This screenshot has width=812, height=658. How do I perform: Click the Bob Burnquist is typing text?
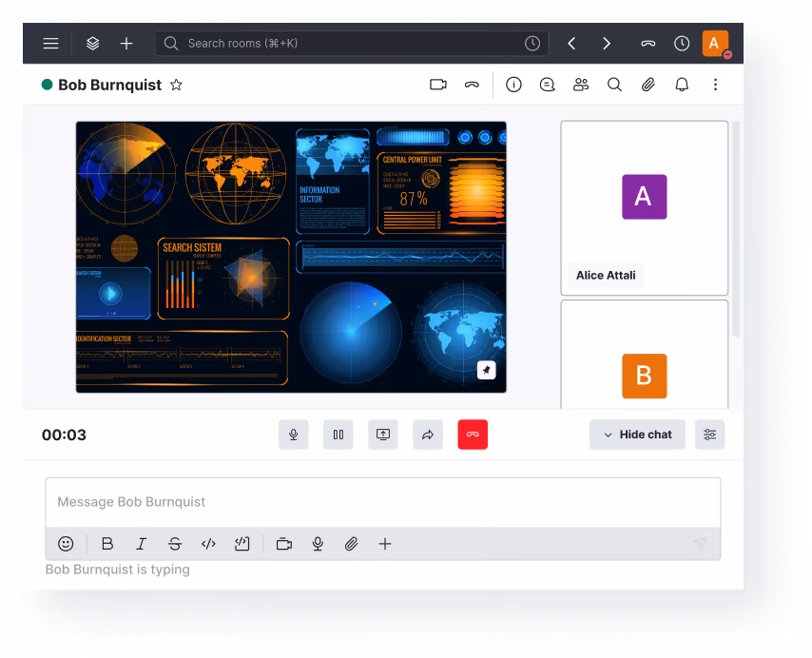coord(118,570)
